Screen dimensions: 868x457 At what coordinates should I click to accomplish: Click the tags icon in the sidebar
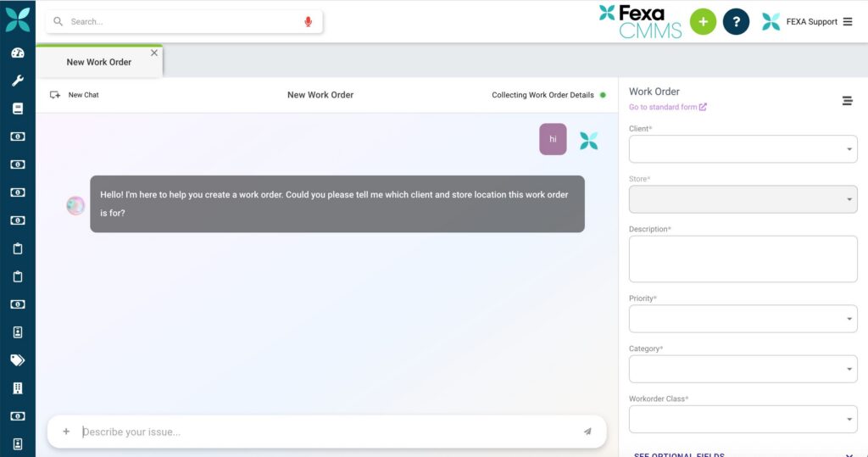[18, 360]
